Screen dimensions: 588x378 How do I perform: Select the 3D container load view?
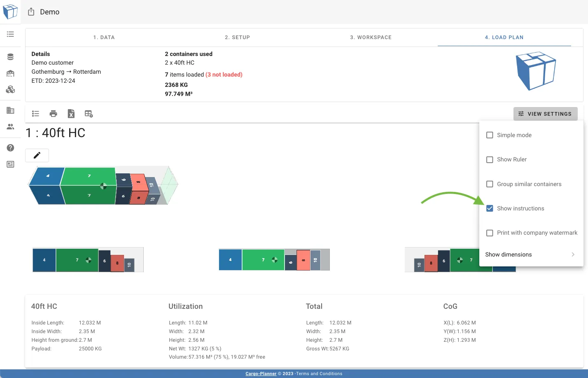pyautogui.click(x=103, y=186)
